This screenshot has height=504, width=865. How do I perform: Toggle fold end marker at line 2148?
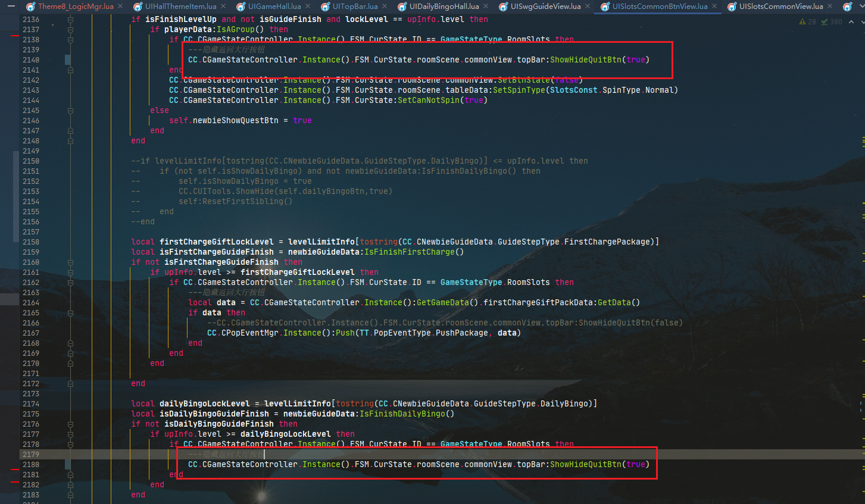pyautogui.click(x=70, y=141)
